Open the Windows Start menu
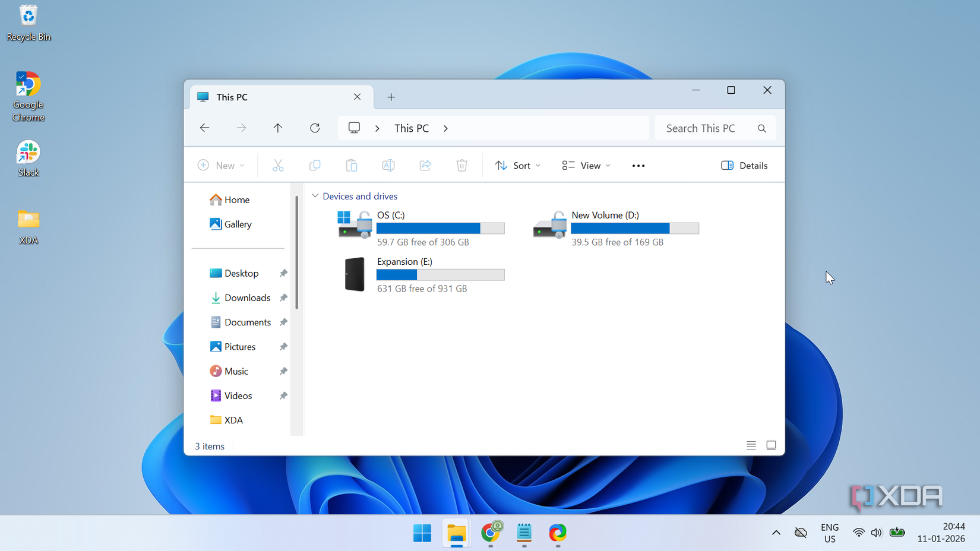Screen dimensions: 980x551 click(422, 533)
